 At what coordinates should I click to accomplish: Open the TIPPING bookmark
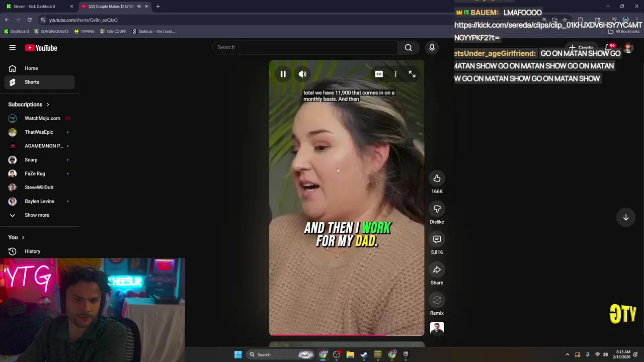pos(85,31)
